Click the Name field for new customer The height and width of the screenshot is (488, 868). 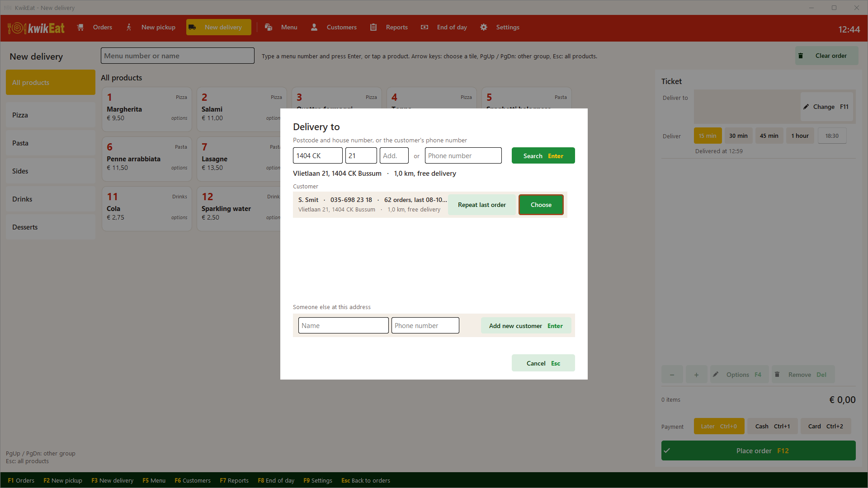click(344, 325)
